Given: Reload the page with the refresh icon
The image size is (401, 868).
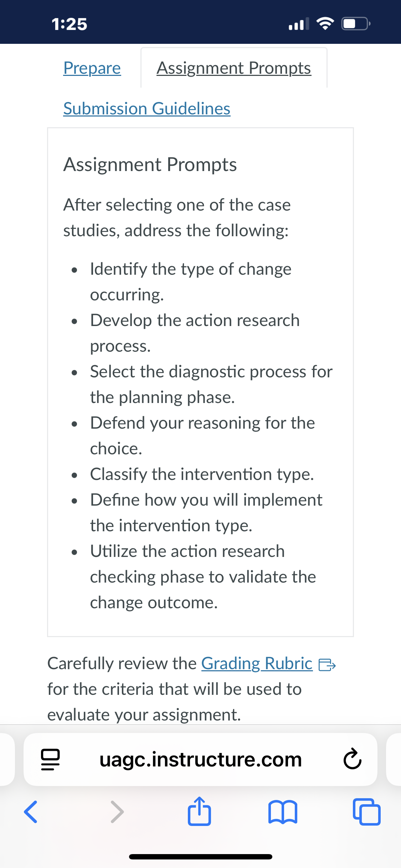Looking at the screenshot, I should (x=352, y=759).
